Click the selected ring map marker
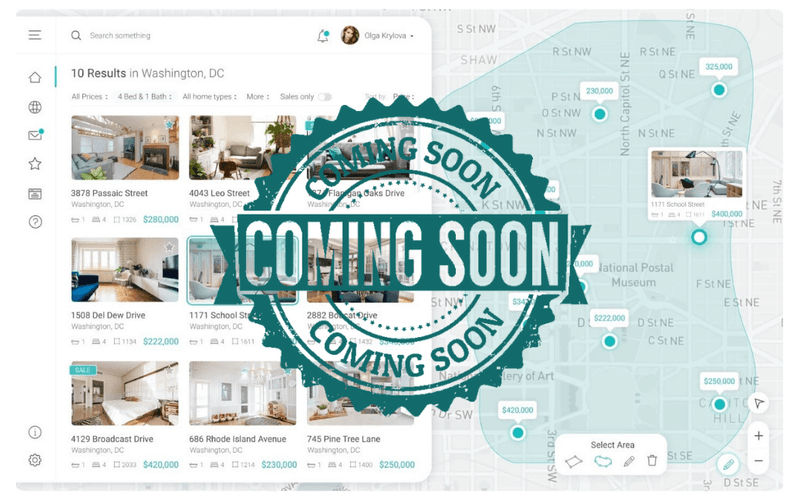 point(699,237)
